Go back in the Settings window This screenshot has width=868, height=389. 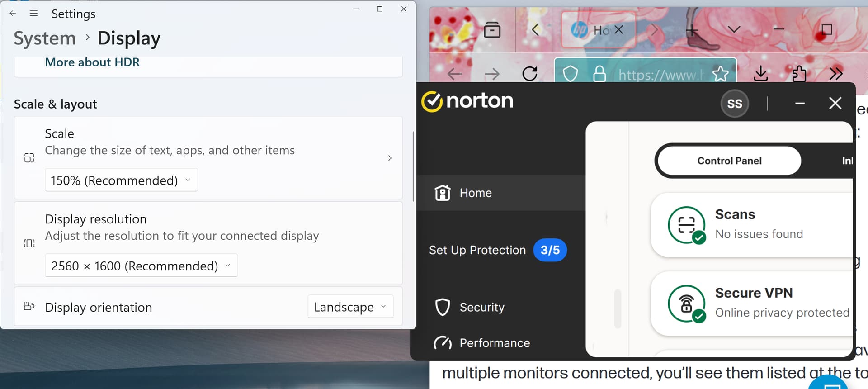pos(13,14)
